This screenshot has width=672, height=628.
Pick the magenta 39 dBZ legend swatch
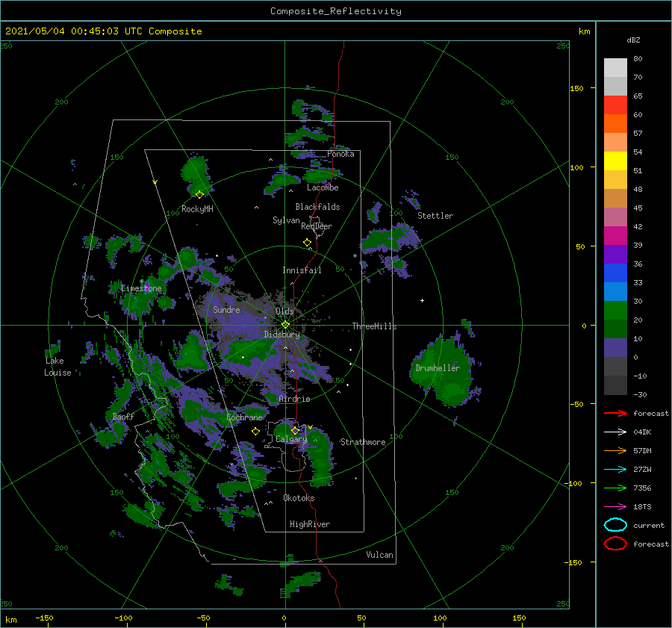(x=615, y=235)
